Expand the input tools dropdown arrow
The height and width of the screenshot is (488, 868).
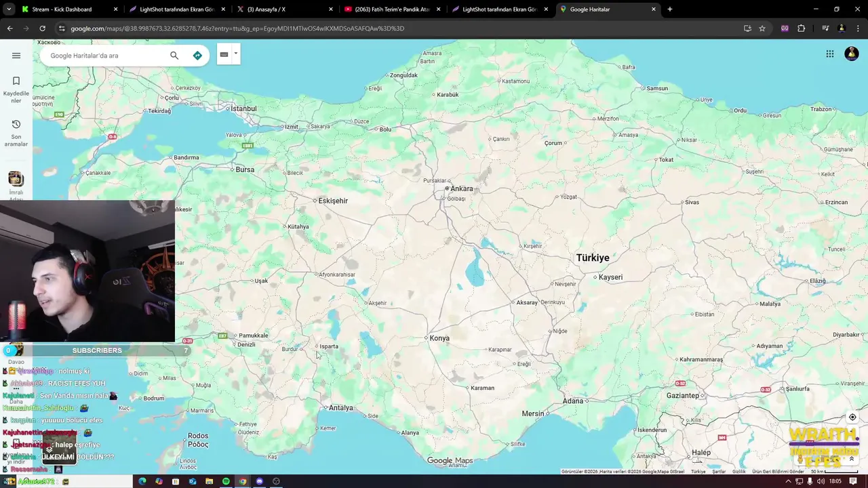pyautogui.click(x=235, y=54)
